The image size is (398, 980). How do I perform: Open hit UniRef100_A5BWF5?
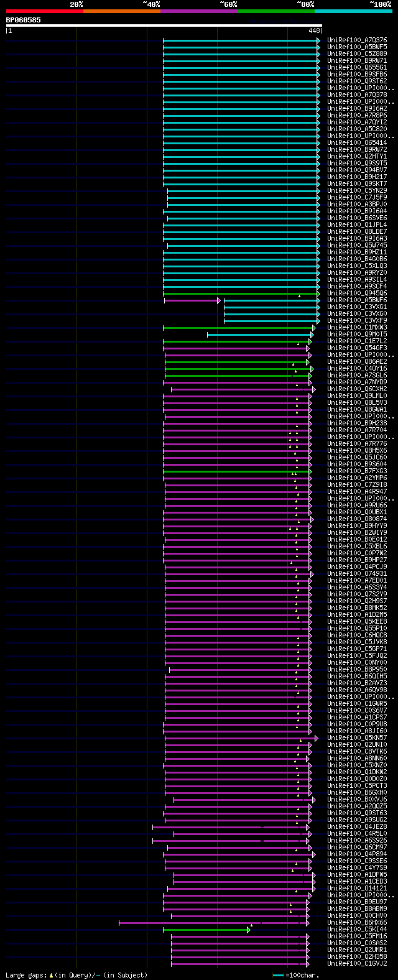pyautogui.click(x=357, y=47)
